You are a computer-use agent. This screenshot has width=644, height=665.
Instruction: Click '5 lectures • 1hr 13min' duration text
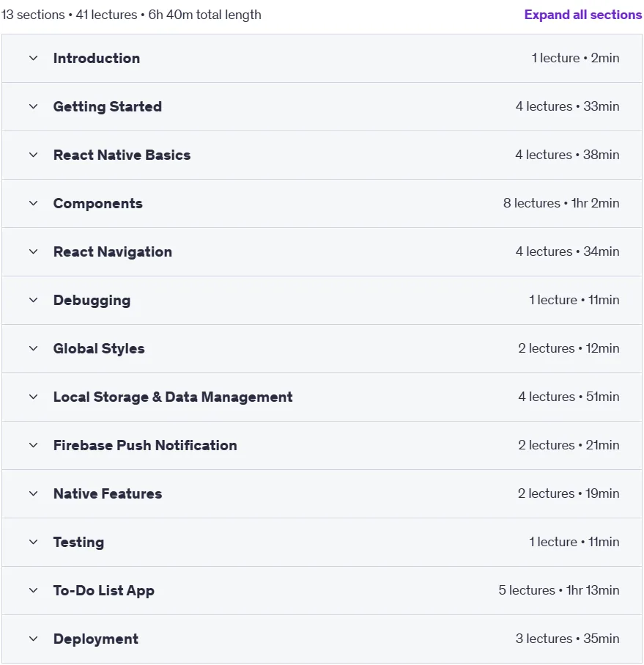tap(559, 590)
